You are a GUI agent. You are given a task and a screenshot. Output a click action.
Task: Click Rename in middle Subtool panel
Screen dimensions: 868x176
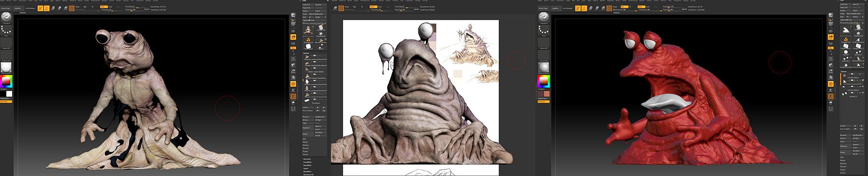pyautogui.click(x=308, y=117)
